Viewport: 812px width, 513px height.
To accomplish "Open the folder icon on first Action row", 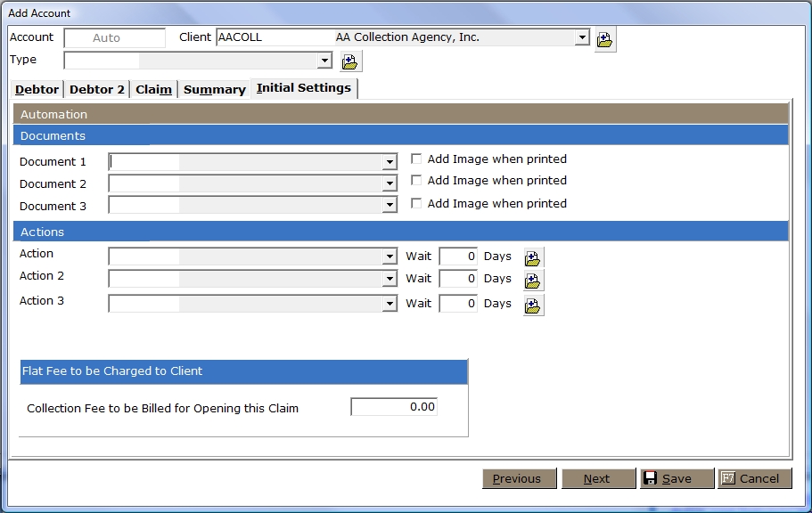I will pos(533,258).
